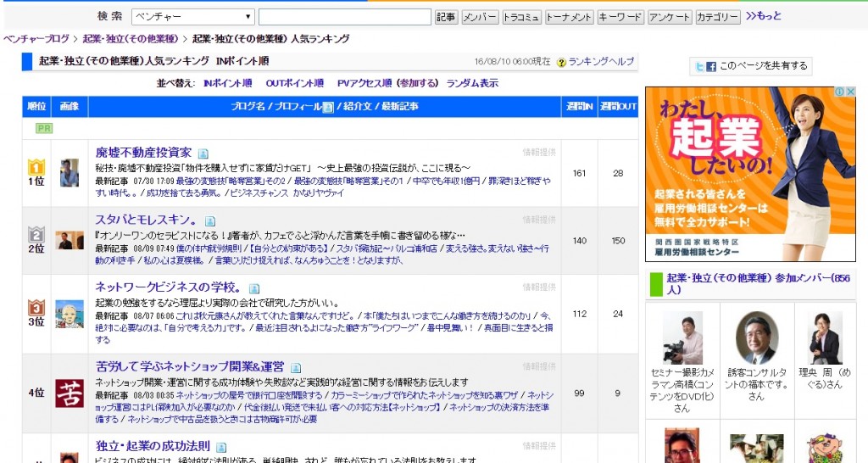This screenshot has width=868, height=463.
Task: Open profile icon beside 苦労して学ぶネットショップ開業&運営
Action: [x=296, y=368]
